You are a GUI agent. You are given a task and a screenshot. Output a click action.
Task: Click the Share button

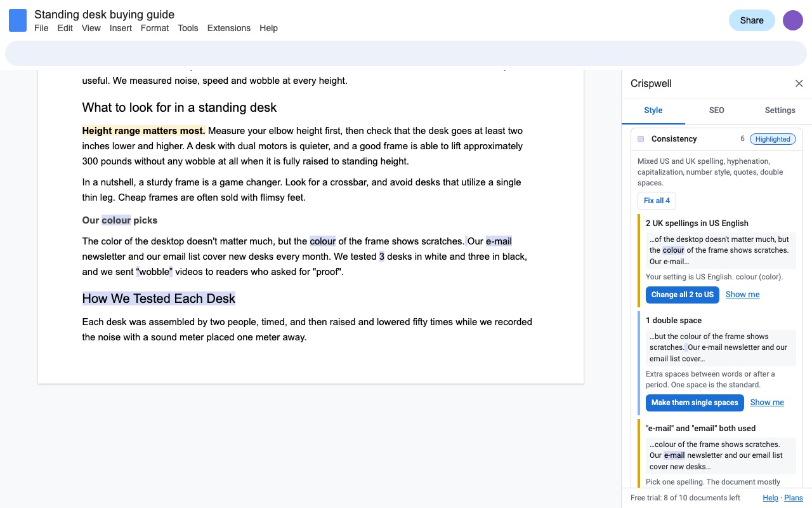point(752,20)
